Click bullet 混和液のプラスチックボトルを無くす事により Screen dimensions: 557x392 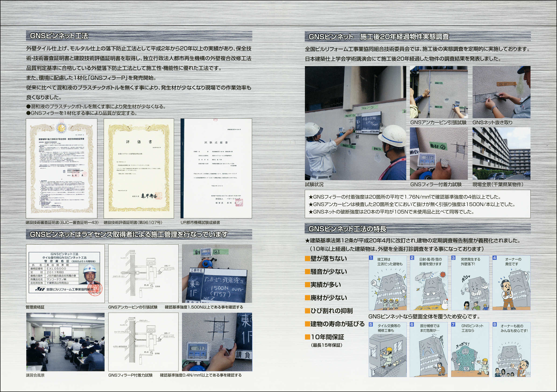pyautogui.click(x=96, y=107)
